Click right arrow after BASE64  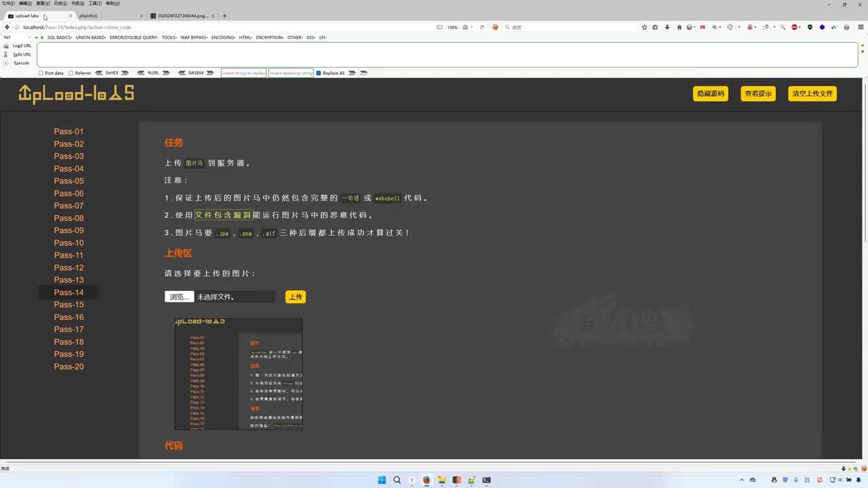click(x=212, y=73)
